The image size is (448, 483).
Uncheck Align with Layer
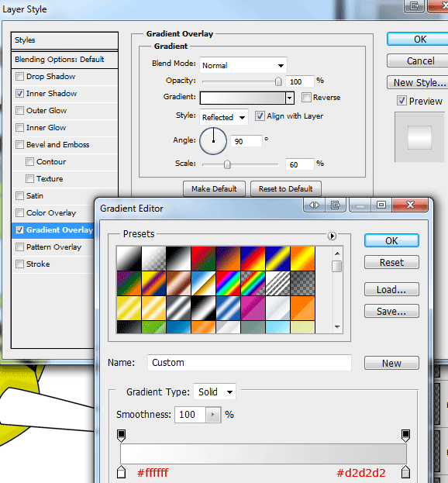click(260, 116)
